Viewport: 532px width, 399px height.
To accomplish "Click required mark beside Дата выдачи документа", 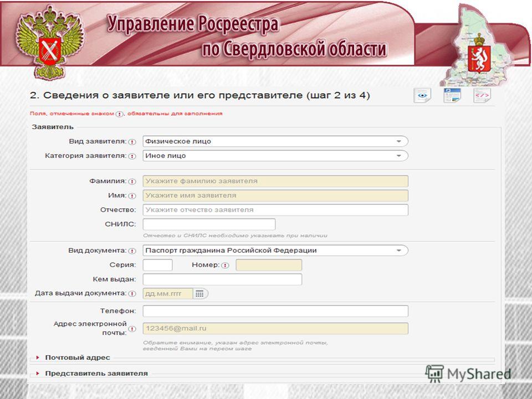I will pyautogui.click(x=132, y=294).
